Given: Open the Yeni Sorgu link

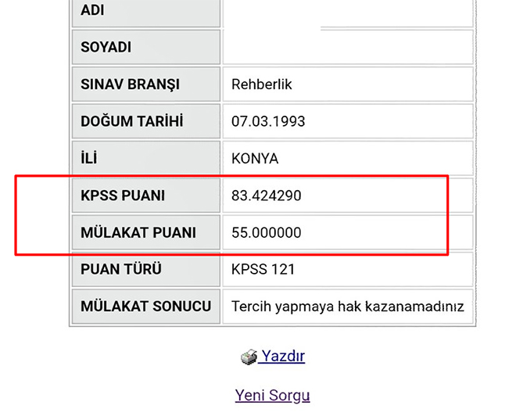Looking at the screenshot, I should (x=272, y=395).
